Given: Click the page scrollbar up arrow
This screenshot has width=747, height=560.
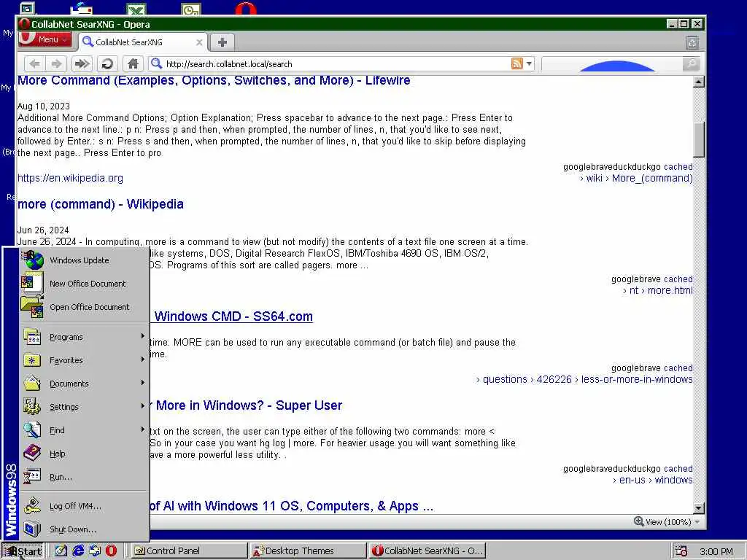Looking at the screenshot, I should click(x=698, y=82).
